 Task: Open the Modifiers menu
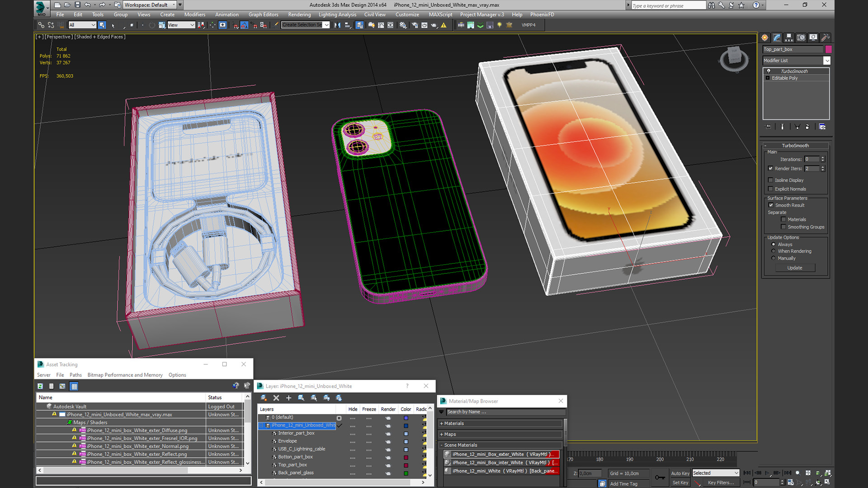click(x=195, y=14)
